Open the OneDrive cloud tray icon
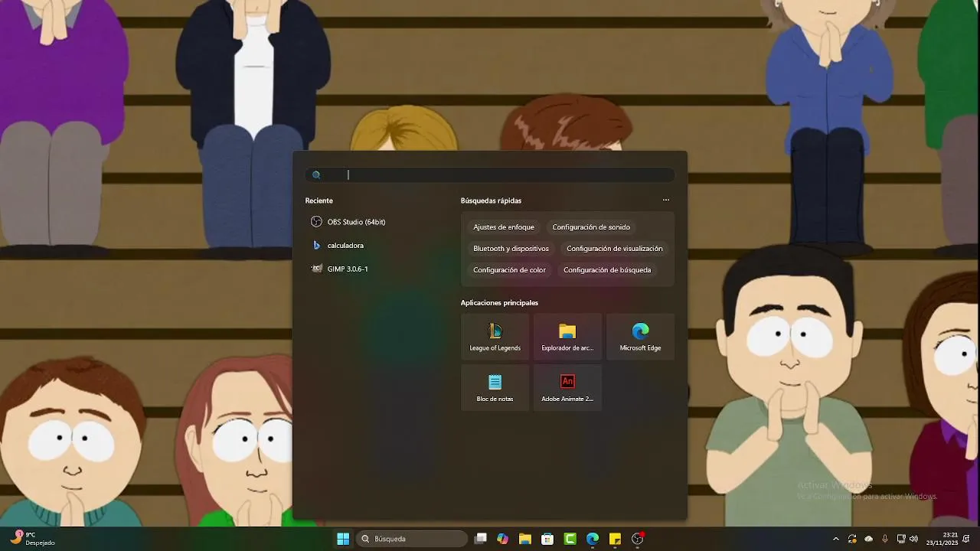 [868, 539]
